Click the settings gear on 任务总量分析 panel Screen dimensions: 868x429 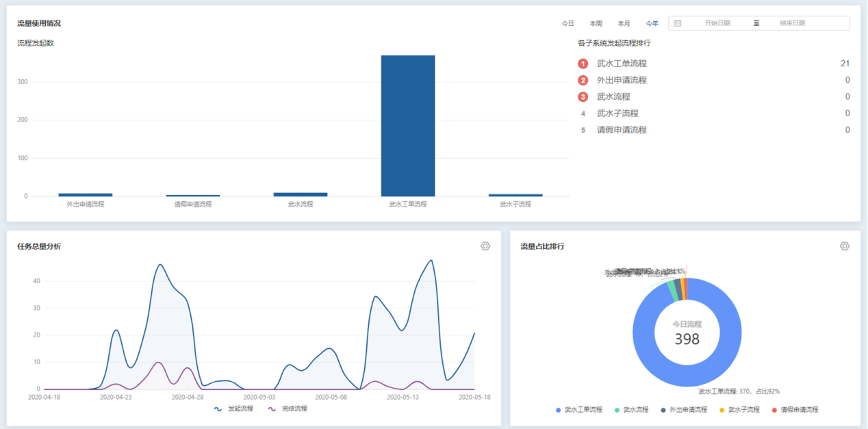click(x=485, y=246)
